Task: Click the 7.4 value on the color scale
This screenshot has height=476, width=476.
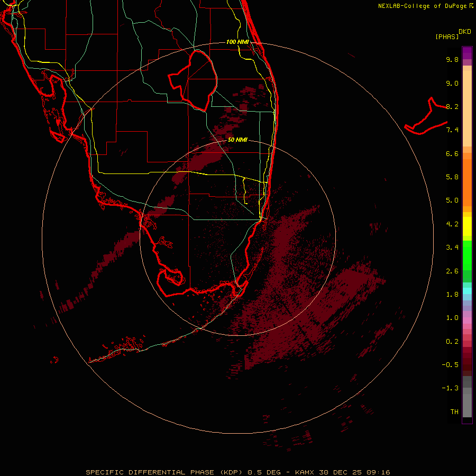Action: tap(452, 130)
